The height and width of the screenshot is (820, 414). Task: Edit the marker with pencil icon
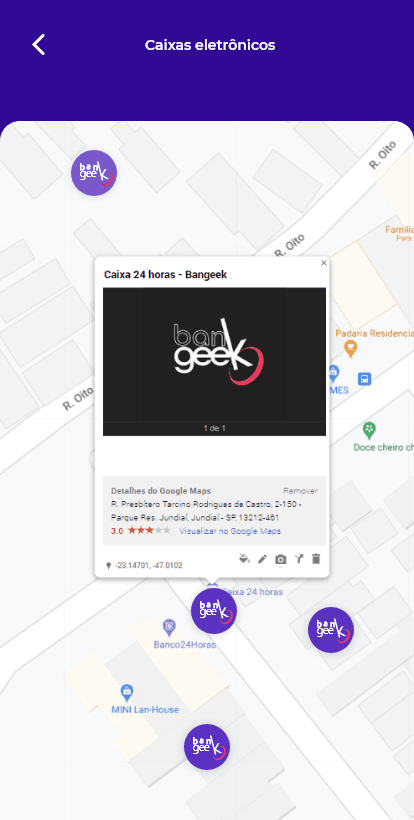262,559
